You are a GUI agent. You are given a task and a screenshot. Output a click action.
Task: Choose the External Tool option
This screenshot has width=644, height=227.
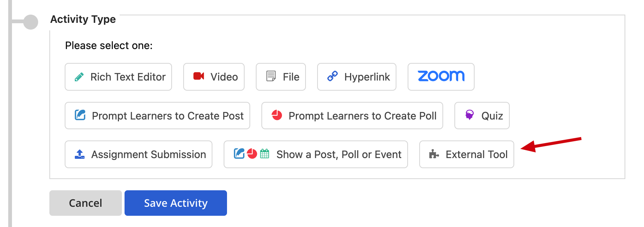tap(467, 154)
